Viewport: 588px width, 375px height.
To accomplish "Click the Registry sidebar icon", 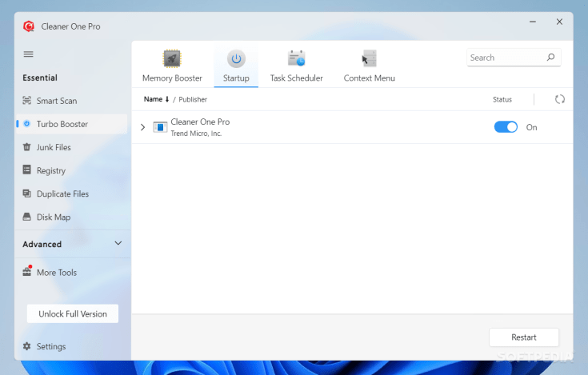I will [x=27, y=170].
